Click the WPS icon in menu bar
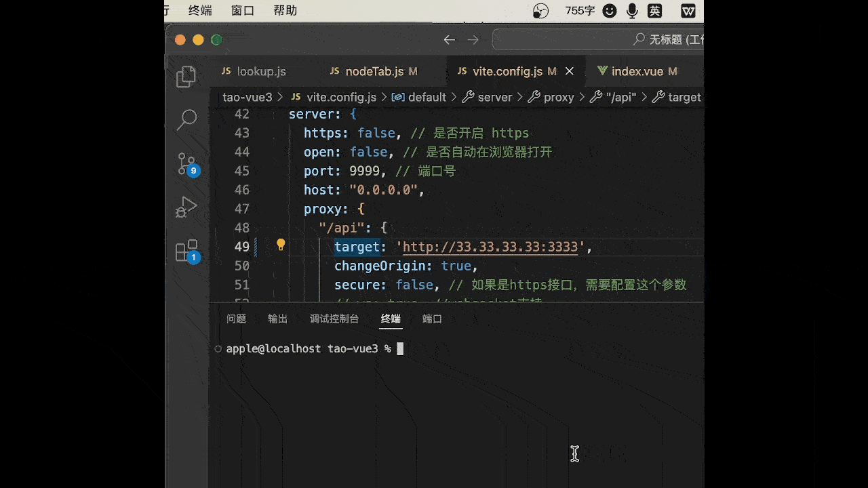The height and width of the screenshot is (488, 868). tap(688, 10)
